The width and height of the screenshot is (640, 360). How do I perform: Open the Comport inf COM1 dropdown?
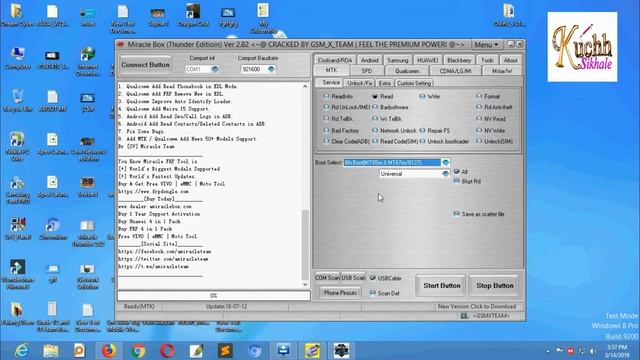point(215,69)
